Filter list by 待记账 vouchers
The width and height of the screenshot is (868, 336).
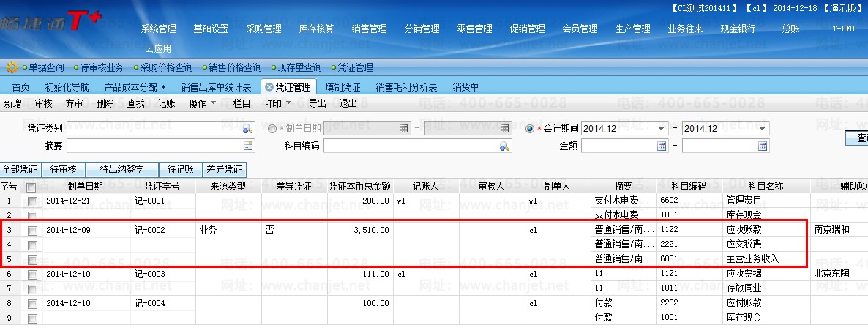point(180,169)
